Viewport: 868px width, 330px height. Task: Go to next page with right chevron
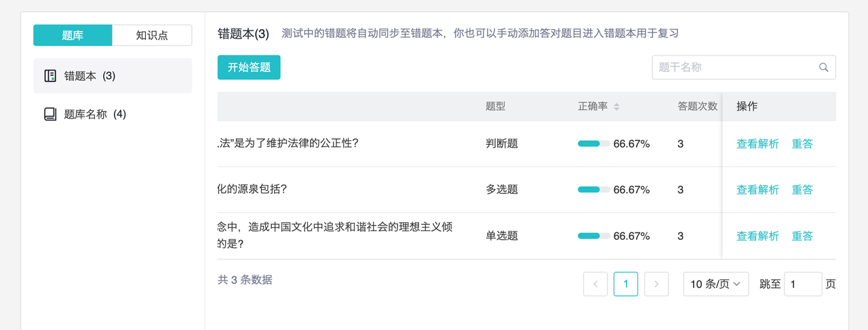pyautogui.click(x=656, y=285)
